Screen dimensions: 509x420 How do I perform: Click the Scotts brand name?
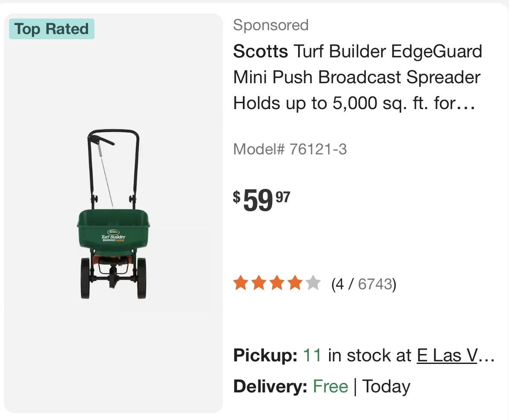[x=261, y=52]
